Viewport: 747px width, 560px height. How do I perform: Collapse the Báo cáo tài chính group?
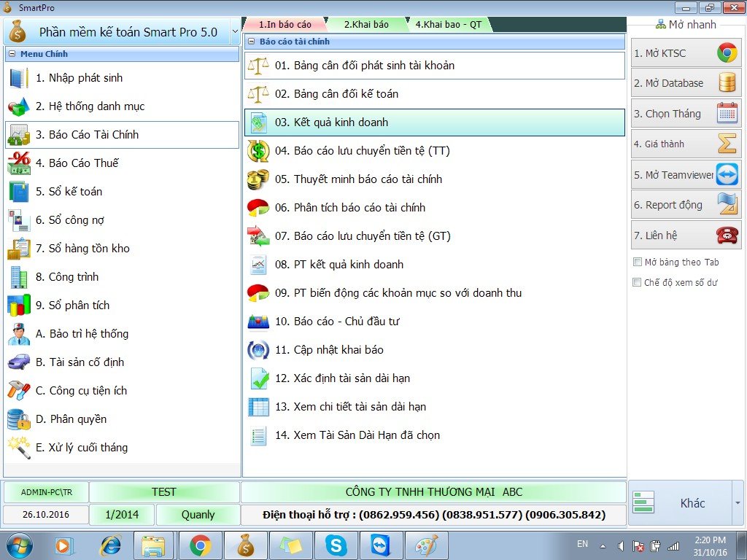(251, 42)
